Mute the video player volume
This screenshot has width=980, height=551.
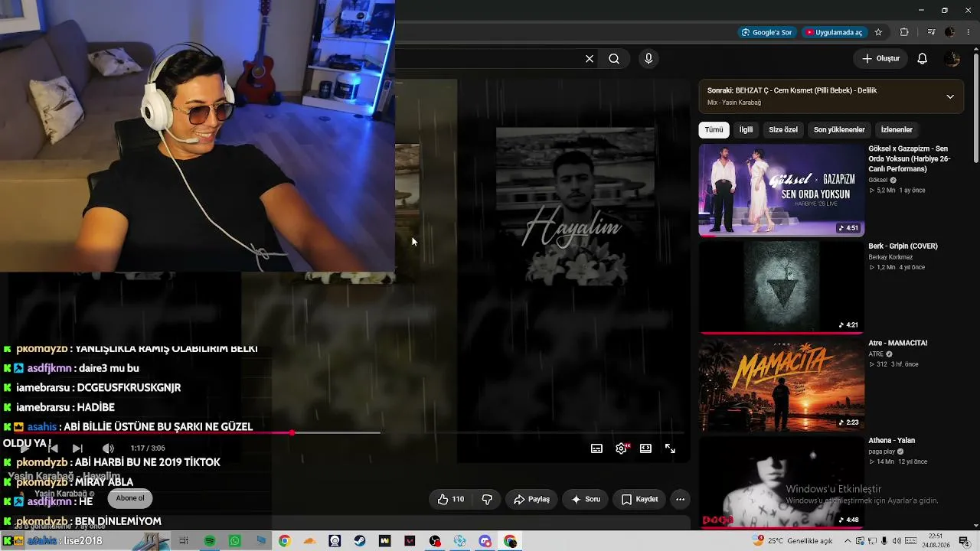(108, 448)
